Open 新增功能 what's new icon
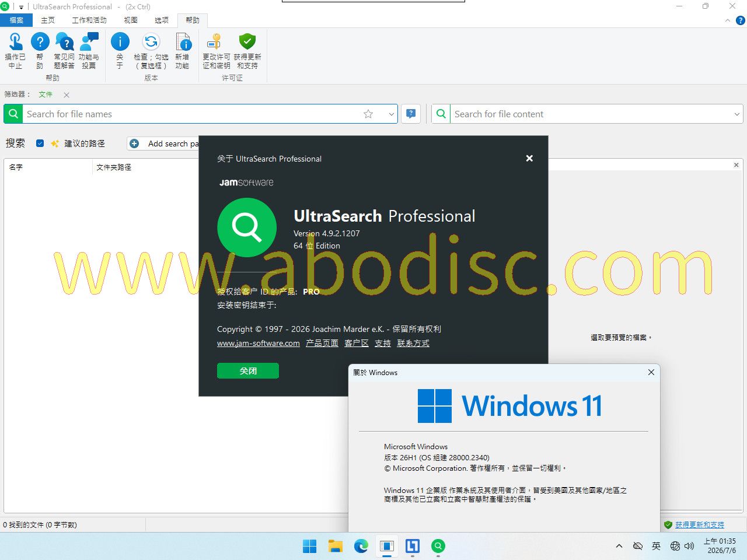The width and height of the screenshot is (747, 560). pos(183,42)
